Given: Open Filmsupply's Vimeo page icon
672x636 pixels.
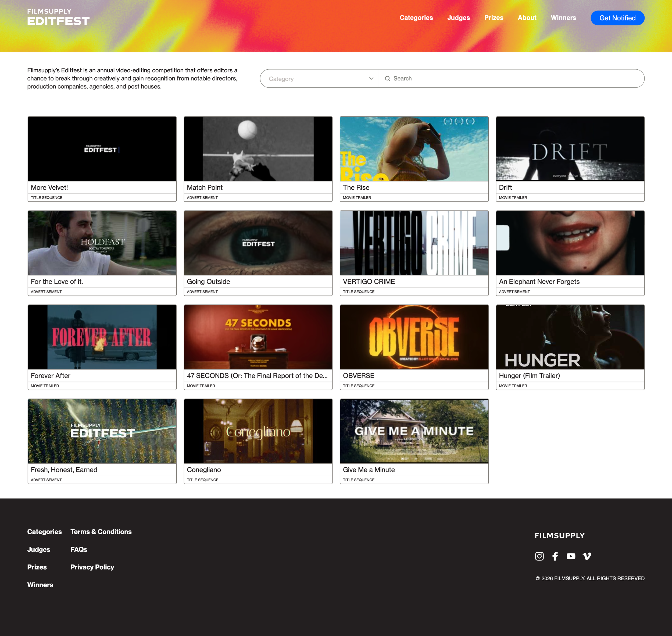Looking at the screenshot, I should click(587, 556).
